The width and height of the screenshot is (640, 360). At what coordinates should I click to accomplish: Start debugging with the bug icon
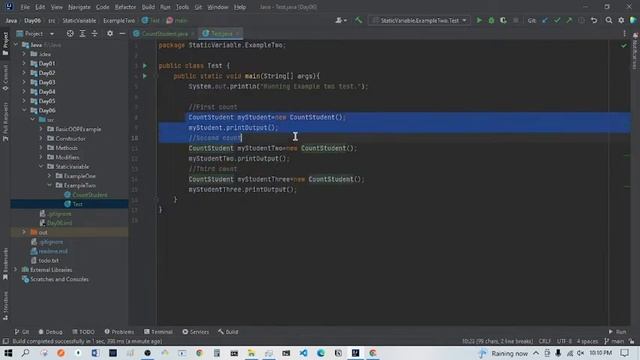click(x=491, y=20)
